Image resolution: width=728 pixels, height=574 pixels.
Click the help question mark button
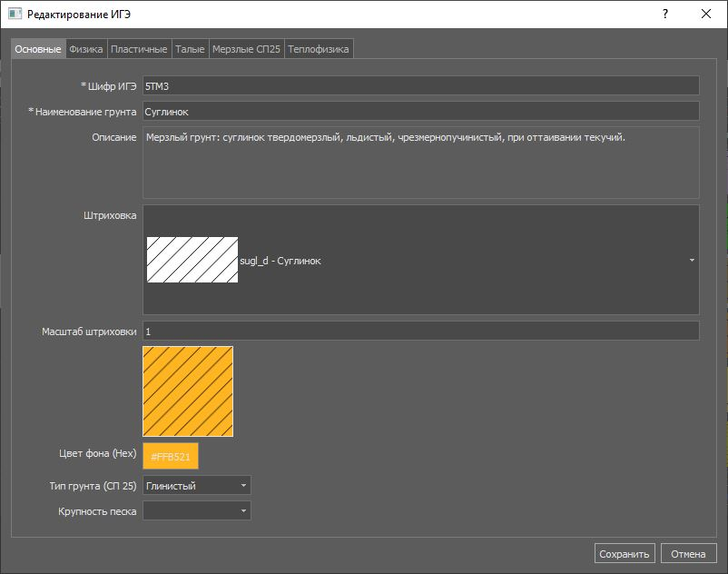pos(664,15)
